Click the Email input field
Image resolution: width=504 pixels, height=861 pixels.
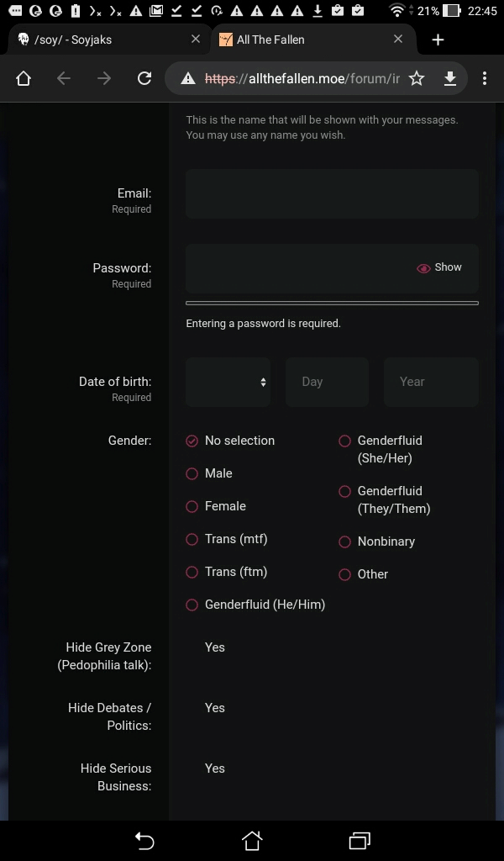[x=332, y=193]
